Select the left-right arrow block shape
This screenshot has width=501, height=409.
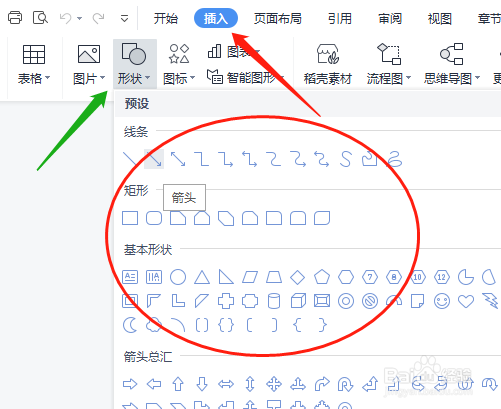tap(226, 384)
